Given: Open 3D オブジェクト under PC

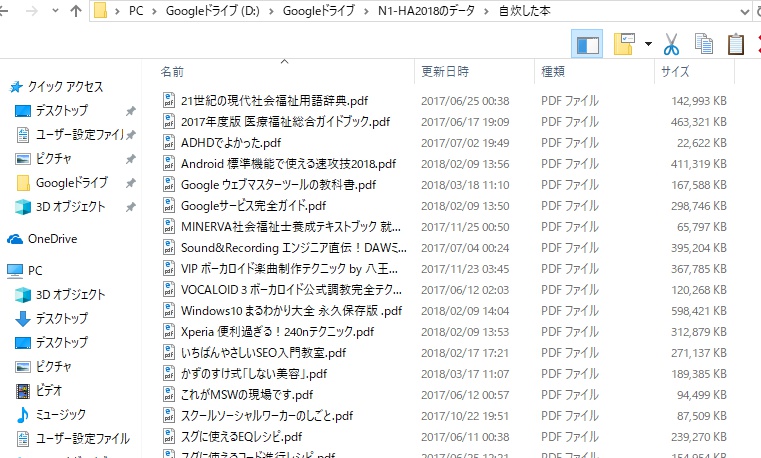Looking at the screenshot, I should pos(70,294).
